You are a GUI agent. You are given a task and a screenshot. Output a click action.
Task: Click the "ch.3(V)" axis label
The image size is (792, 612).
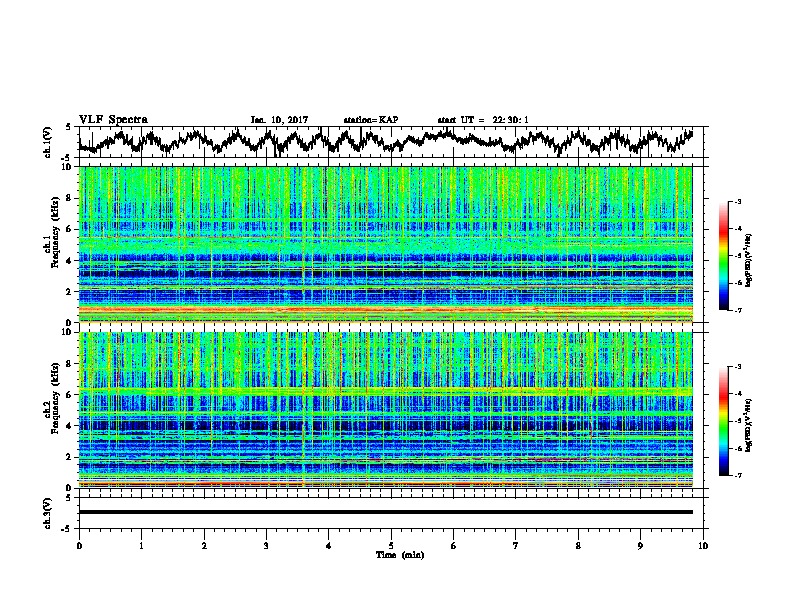[48, 514]
